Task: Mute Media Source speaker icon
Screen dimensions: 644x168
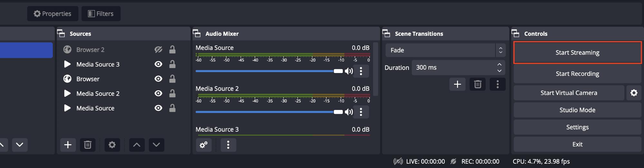Action: pos(349,71)
